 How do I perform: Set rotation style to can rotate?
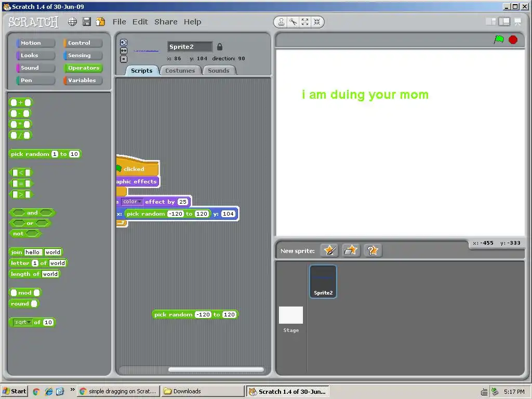pyautogui.click(x=124, y=43)
